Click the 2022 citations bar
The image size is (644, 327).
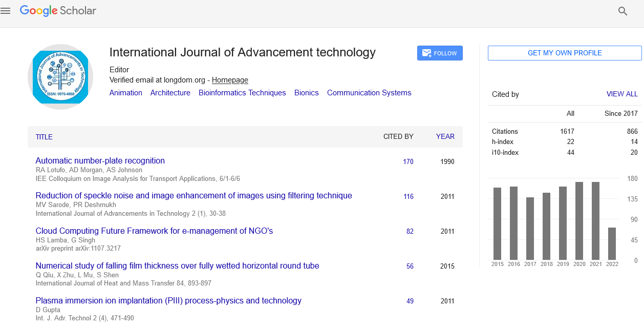click(x=612, y=243)
